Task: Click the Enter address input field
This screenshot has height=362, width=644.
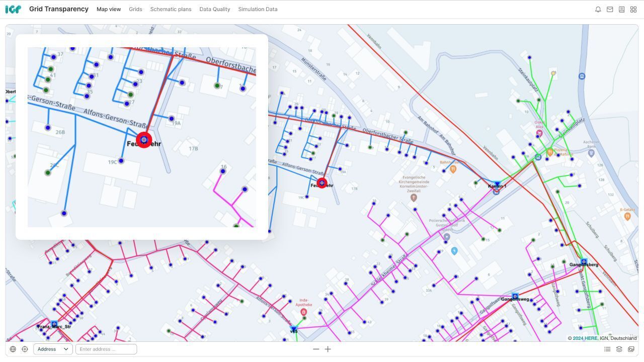Action: (x=106, y=349)
